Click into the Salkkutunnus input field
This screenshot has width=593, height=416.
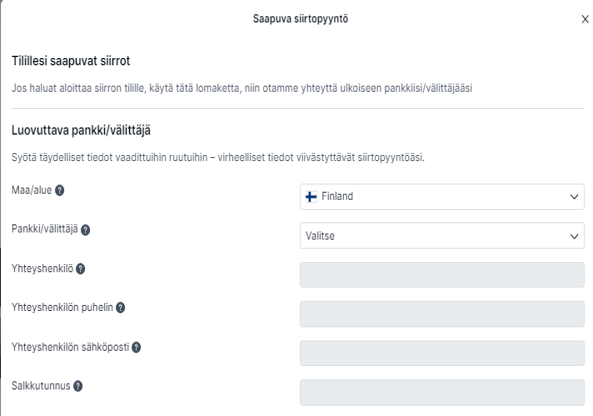[442, 393]
